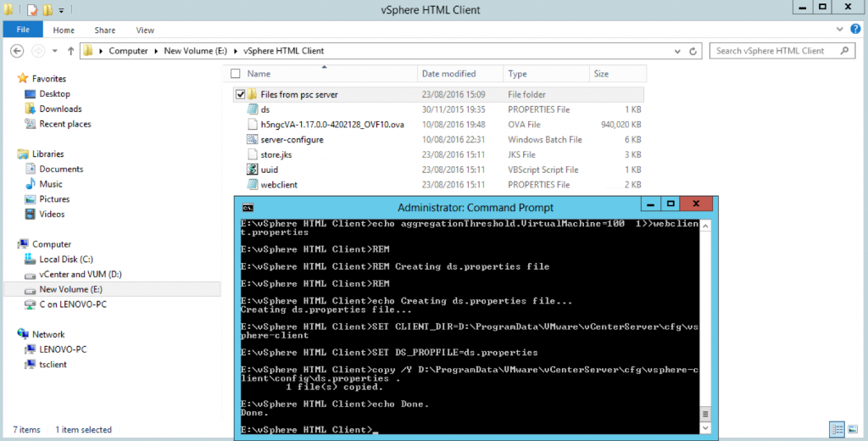Viewport: 868px width, 441px height.
Task: Sort by the Type column header
Action: point(517,74)
